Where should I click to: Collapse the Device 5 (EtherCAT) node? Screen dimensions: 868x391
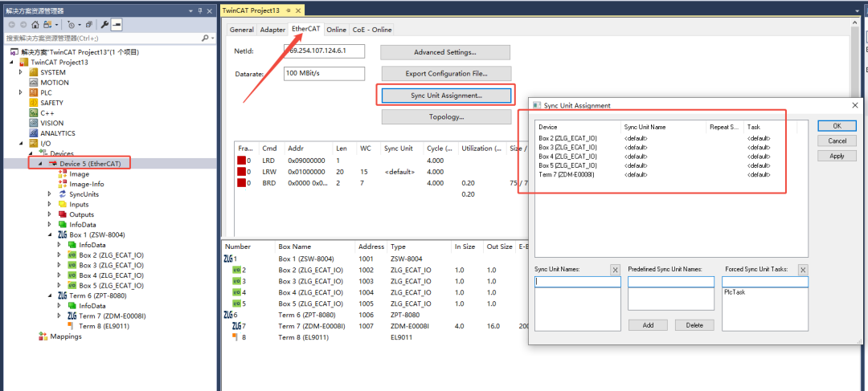tap(40, 164)
